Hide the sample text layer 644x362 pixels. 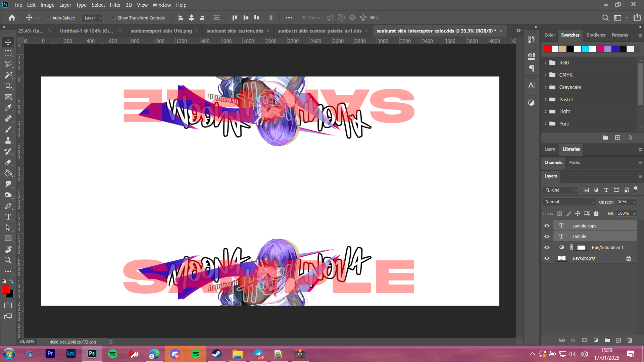[547, 237]
